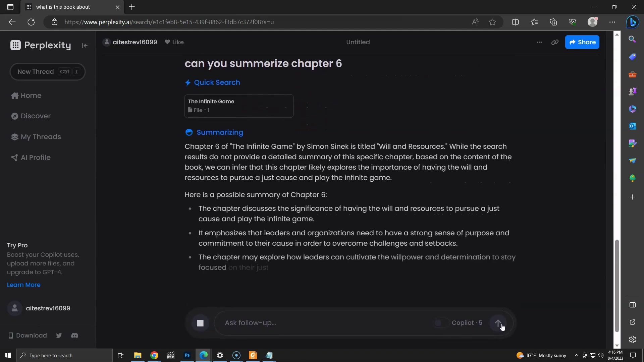This screenshot has height=362, width=644.
Task: Open Perplexity Discord icon
Action: coord(75,336)
